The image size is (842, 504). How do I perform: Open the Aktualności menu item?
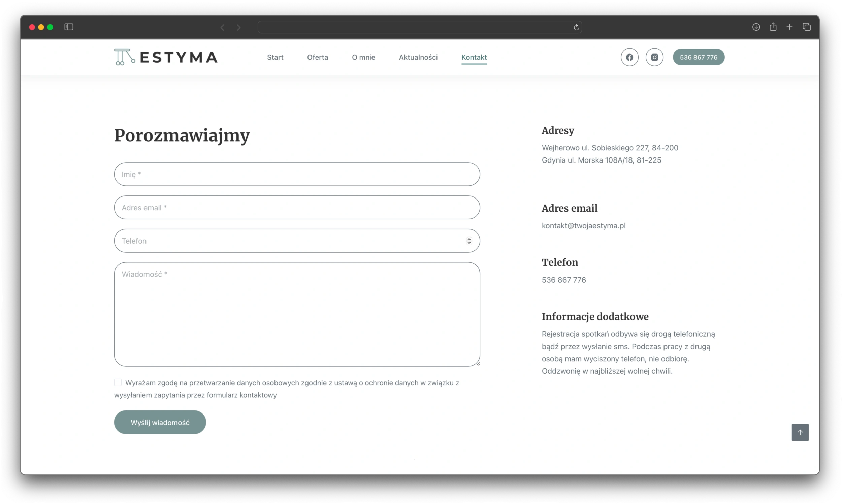pyautogui.click(x=418, y=57)
